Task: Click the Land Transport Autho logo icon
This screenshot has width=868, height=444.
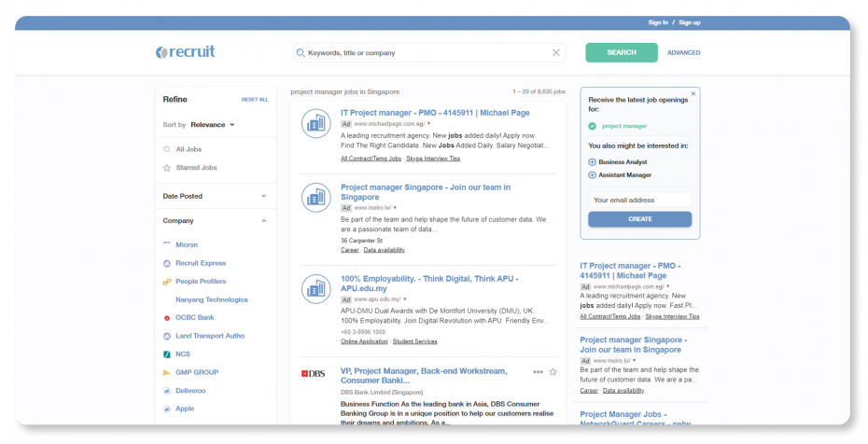Action: pos(167,336)
